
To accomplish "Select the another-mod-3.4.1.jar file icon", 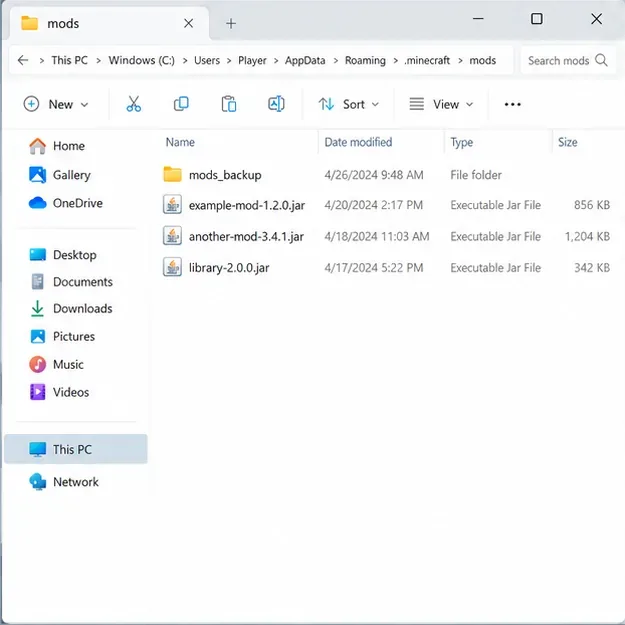I will click(x=172, y=236).
